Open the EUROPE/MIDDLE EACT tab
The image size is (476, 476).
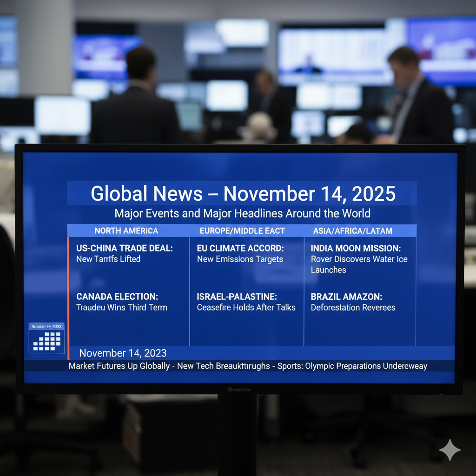coord(242,231)
